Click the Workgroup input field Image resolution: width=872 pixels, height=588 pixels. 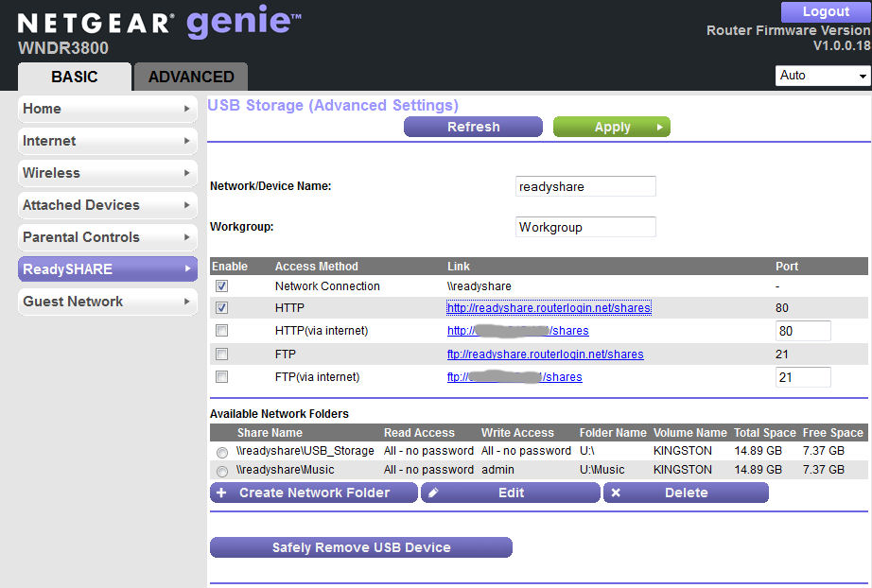pyautogui.click(x=585, y=227)
